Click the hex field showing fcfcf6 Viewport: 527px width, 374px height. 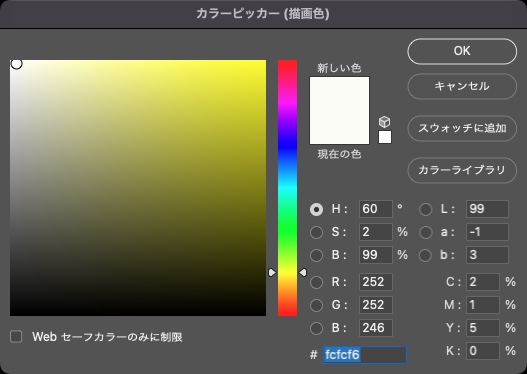[x=365, y=355]
